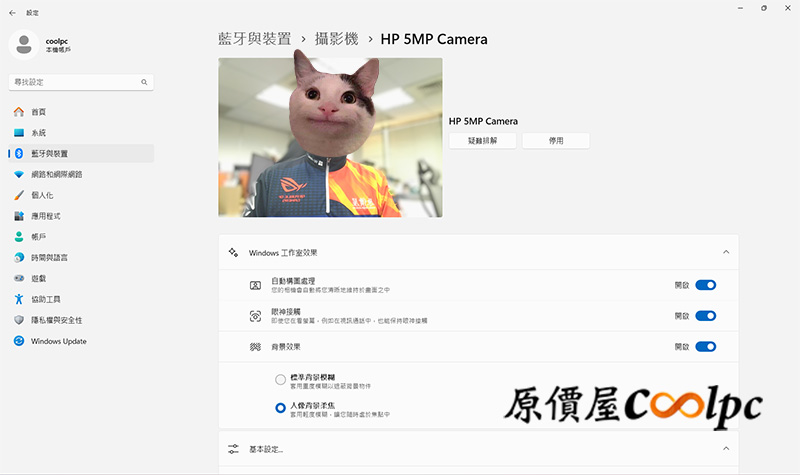Screen dimensions: 800x475
Task: Open 首頁 in settings sidebar
Action: point(81,112)
